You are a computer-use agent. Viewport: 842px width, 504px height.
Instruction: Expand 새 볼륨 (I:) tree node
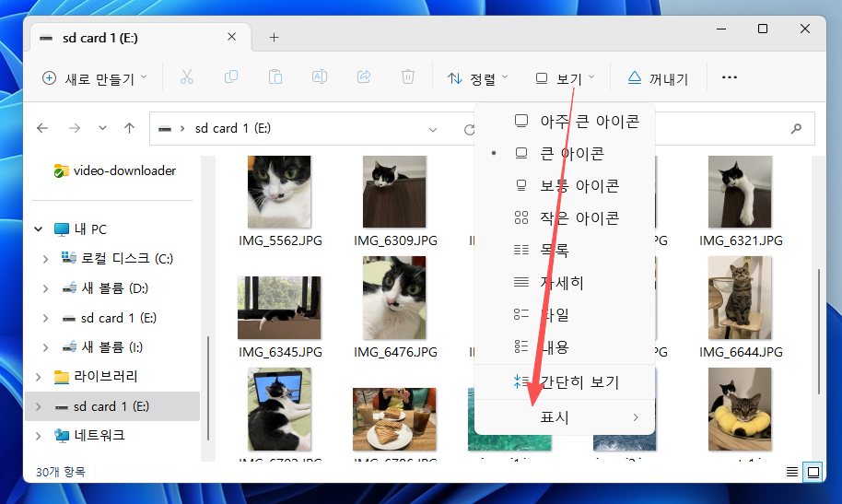(x=46, y=347)
